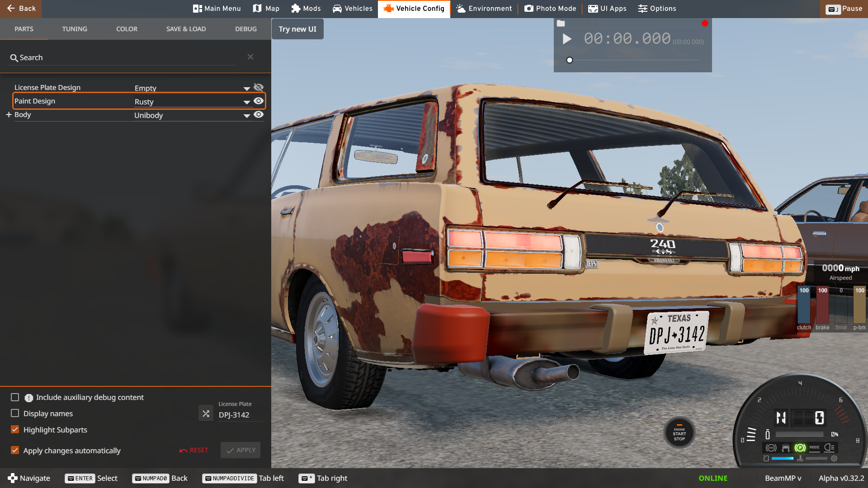The image size is (868, 488).
Task: Click the back arrow button
Action: tap(21, 9)
